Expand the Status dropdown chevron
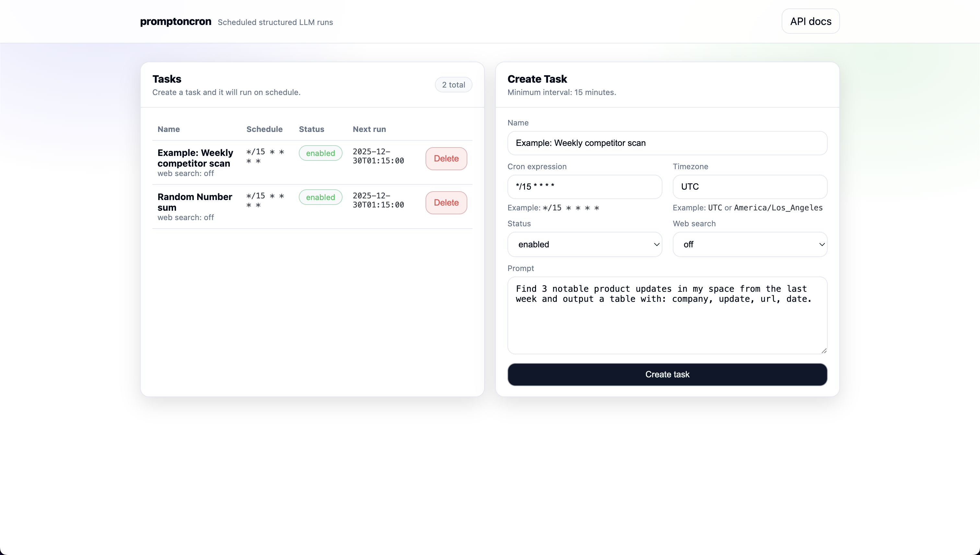Image resolution: width=980 pixels, height=555 pixels. point(657,244)
